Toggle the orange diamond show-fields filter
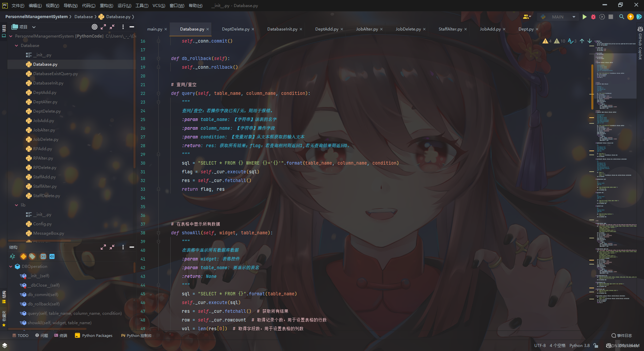 point(23,256)
